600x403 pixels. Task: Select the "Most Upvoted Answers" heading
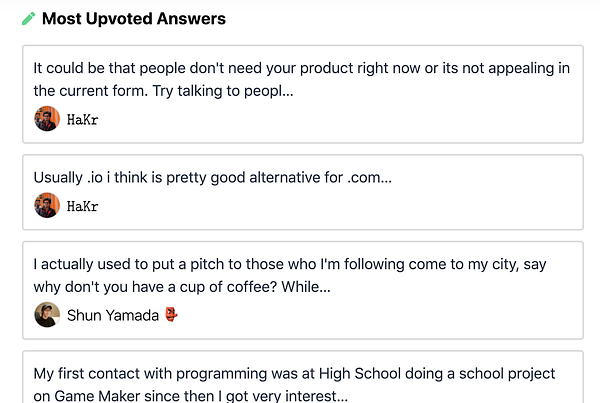pos(133,19)
